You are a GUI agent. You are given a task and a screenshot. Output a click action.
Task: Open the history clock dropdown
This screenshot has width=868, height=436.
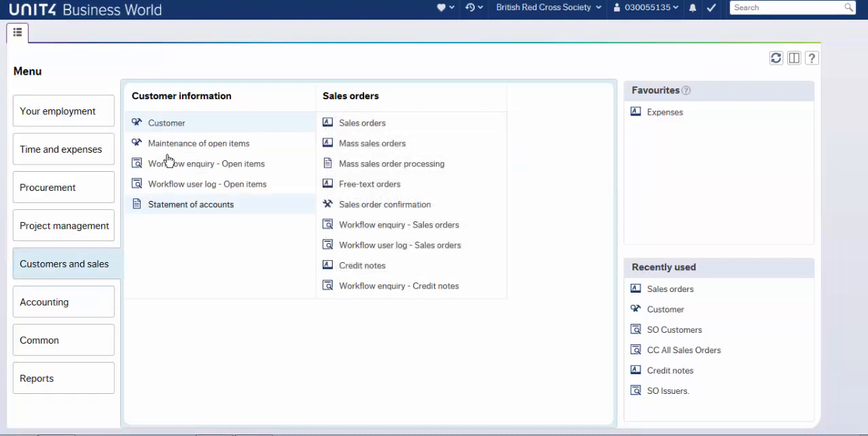(x=475, y=7)
